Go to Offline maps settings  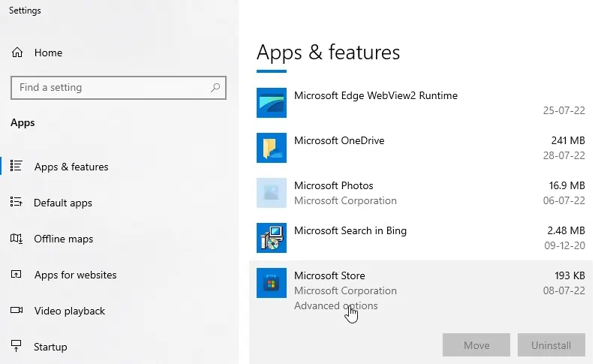(x=63, y=239)
